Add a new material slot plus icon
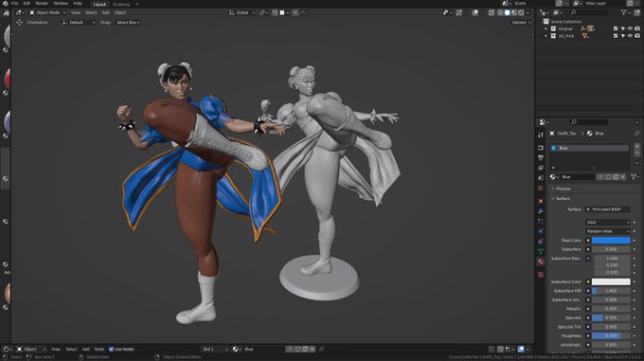Screen dimensions: 644x361 coord(637,146)
